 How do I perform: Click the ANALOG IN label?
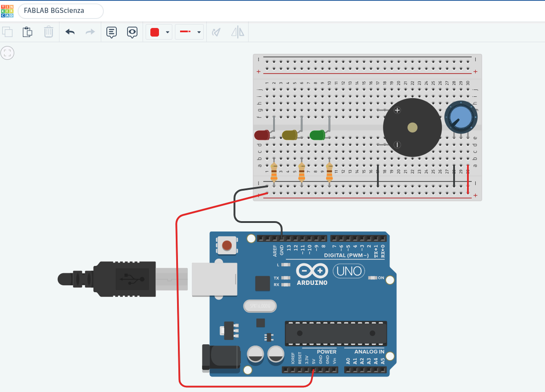(x=369, y=352)
